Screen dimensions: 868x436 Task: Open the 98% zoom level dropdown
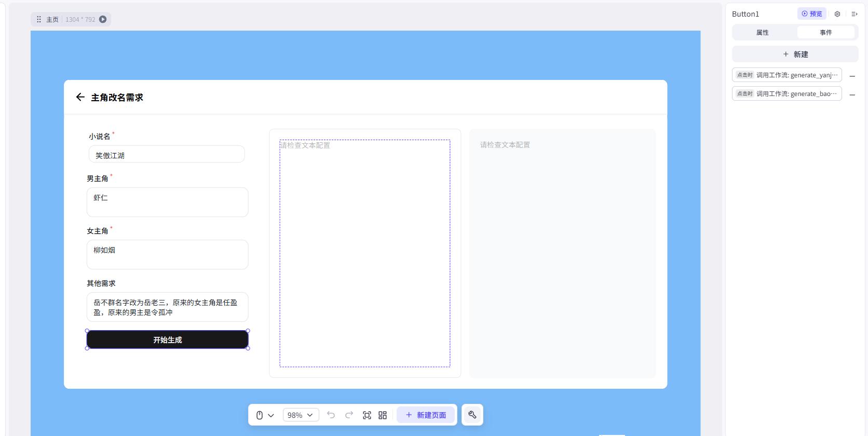tap(301, 415)
